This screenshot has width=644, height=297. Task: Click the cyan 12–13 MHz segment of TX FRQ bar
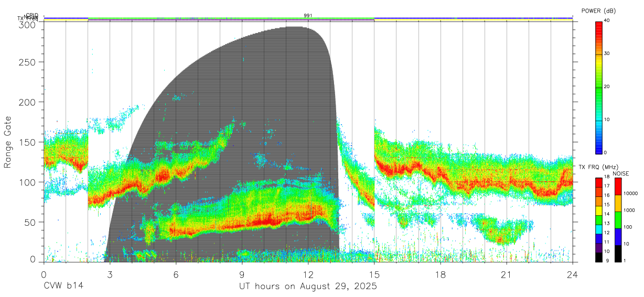pos(599,229)
